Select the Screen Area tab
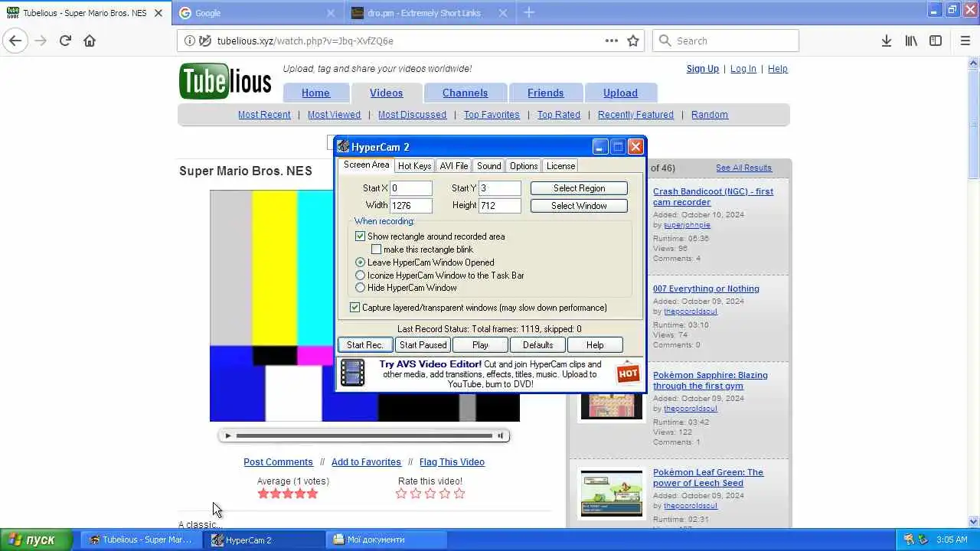Viewport: 980px width, 551px height. click(366, 165)
